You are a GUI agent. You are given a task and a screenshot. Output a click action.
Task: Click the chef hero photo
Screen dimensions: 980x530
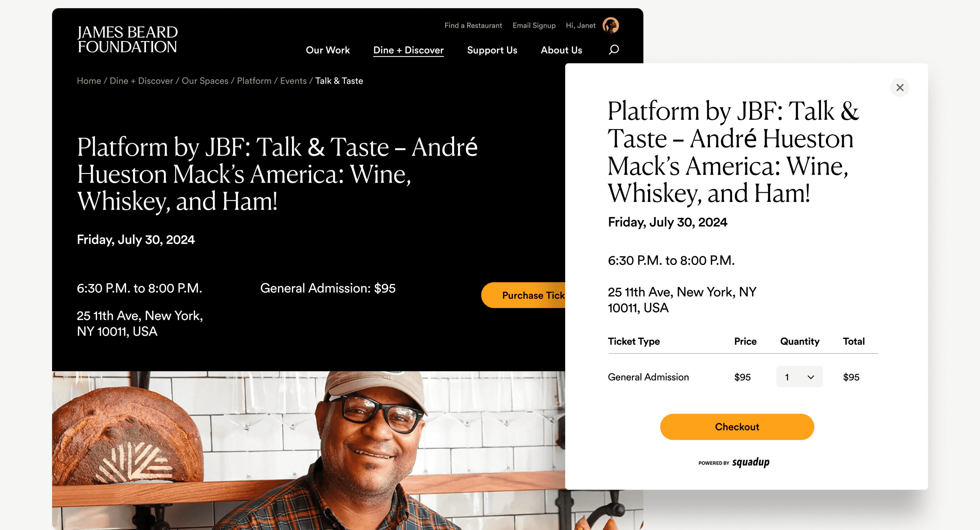308,449
